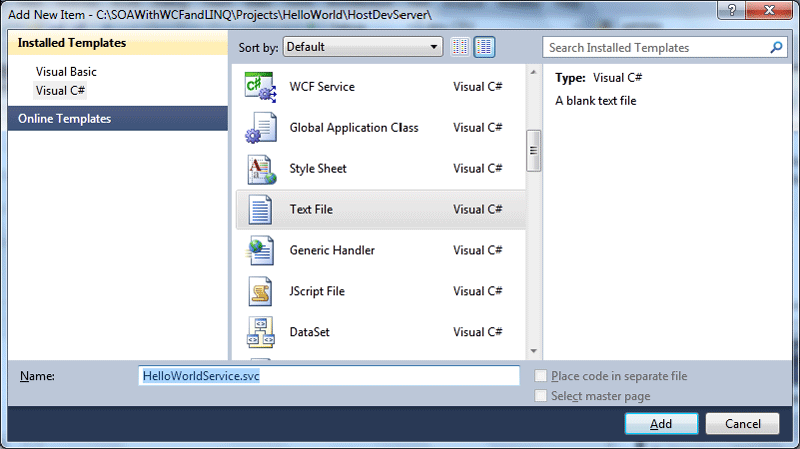Image resolution: width=800 pixels, height=449 pixels.
Task: Choose the Style Sheet template icon
Action: 260,169
